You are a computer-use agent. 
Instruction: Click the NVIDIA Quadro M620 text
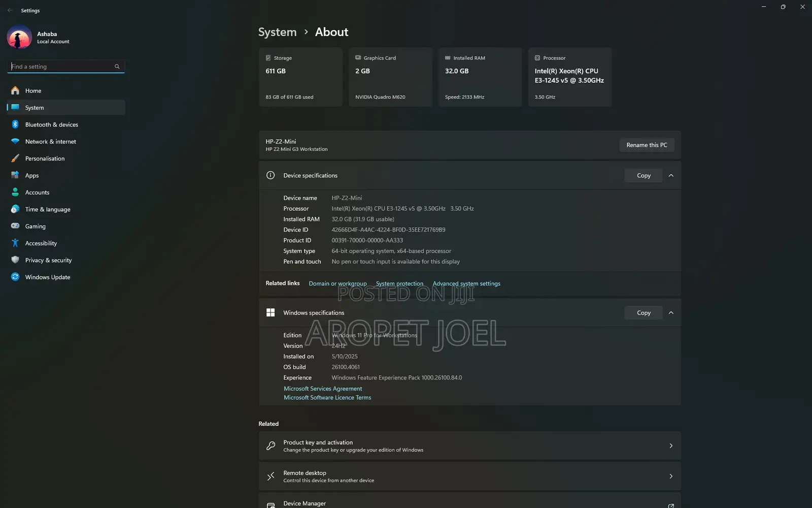pyautogui.click(x=380, y=97)
